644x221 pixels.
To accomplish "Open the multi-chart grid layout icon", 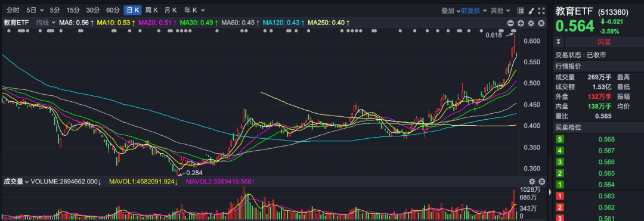I will 521,11.
